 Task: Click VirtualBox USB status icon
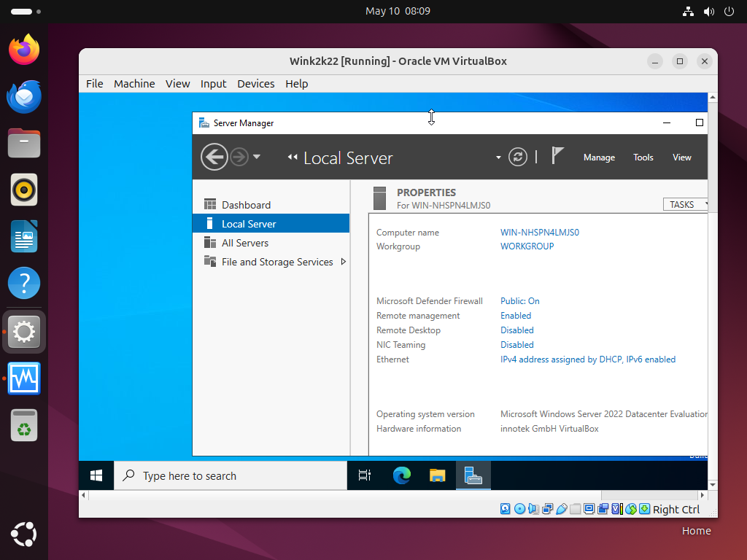[561, 509]
